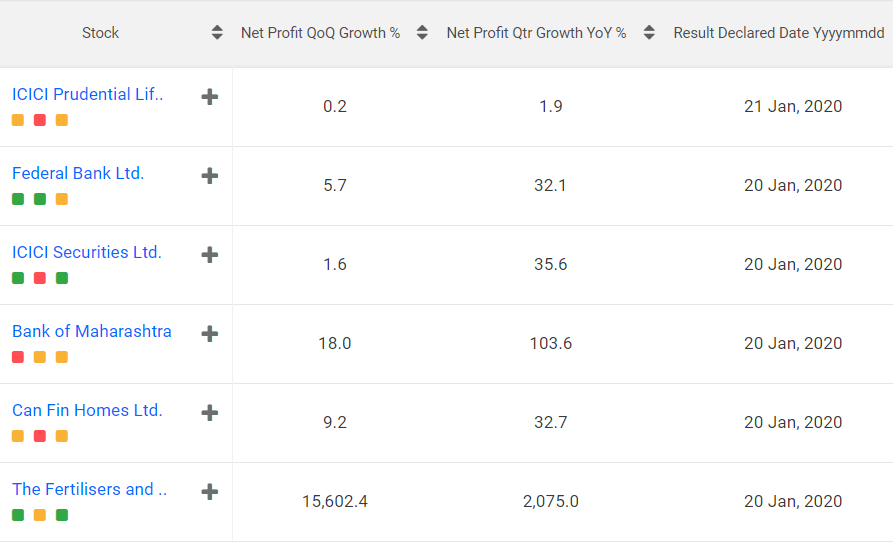Click plus icon beside Can Fin Homes

pyautogui.click(x=209, y=413)
